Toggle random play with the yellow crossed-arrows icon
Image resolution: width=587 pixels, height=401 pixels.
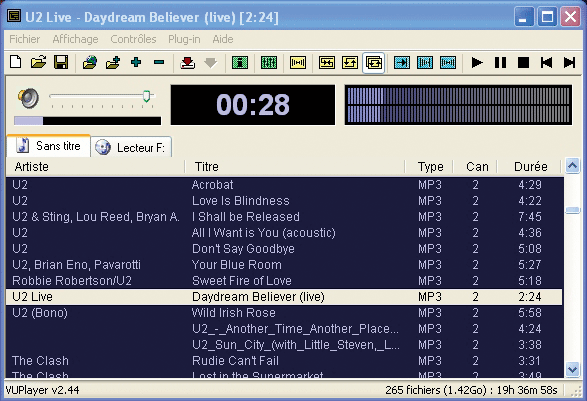click(x=327, y=63)
